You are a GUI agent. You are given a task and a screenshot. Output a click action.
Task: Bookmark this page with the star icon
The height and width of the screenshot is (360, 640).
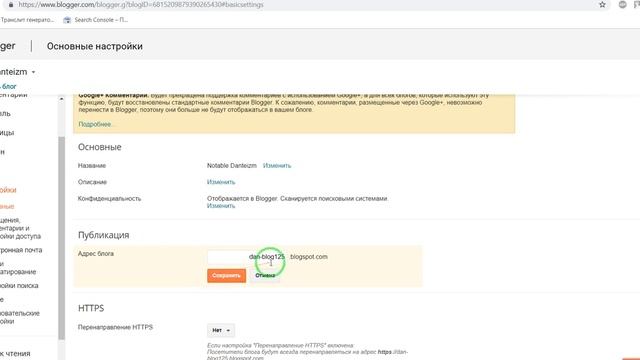pyautogui.click(x=602, y=4)
